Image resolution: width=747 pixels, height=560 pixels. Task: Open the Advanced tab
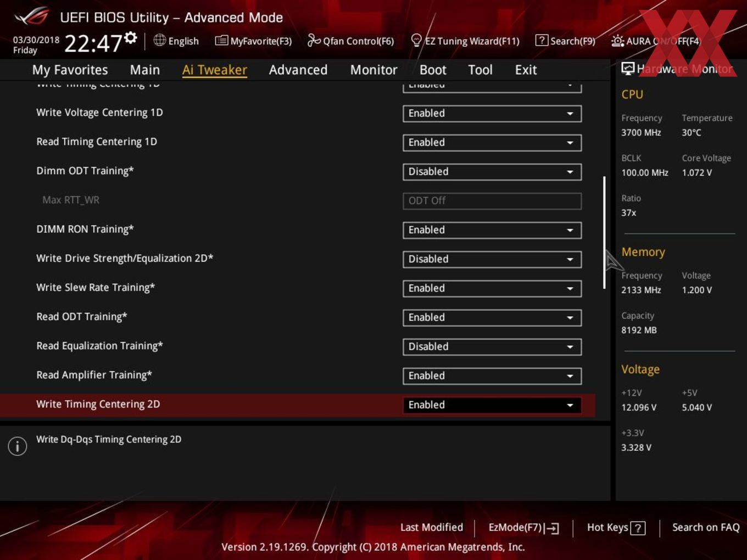[298, 70]
